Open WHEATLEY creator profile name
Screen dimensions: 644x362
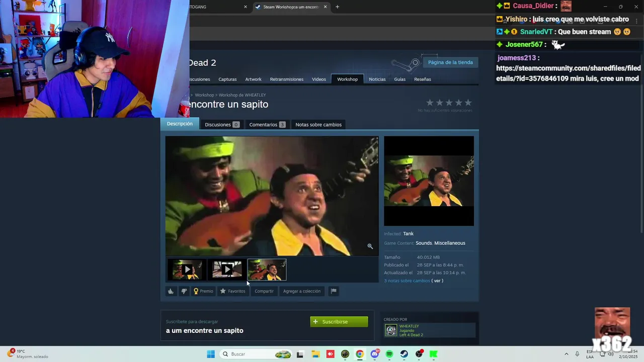pyautogui.click(x=409, y=326)
